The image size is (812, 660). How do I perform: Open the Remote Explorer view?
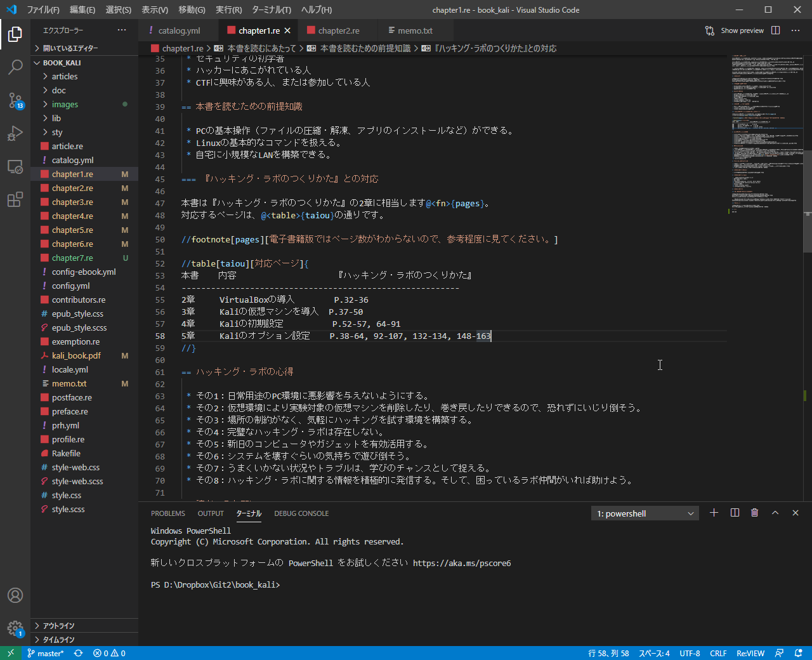pyautogui.click(x=15, y=167)
